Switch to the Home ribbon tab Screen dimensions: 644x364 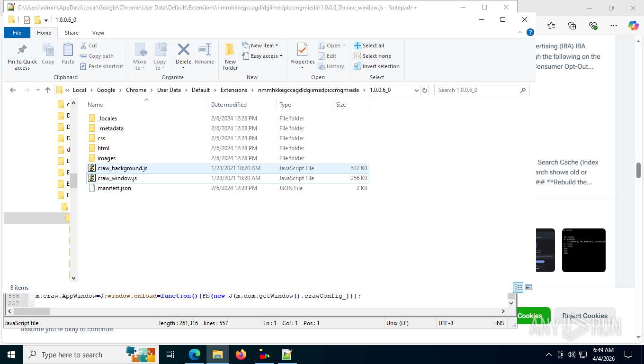(44, 33)
